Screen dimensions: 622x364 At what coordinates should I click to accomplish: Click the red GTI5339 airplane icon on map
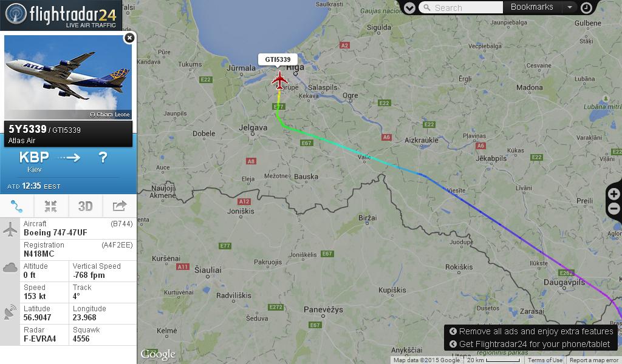pos(279,81)
